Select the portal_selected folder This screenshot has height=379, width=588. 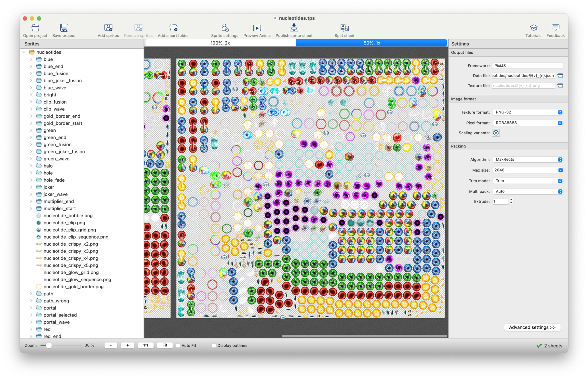pos(60,315)
